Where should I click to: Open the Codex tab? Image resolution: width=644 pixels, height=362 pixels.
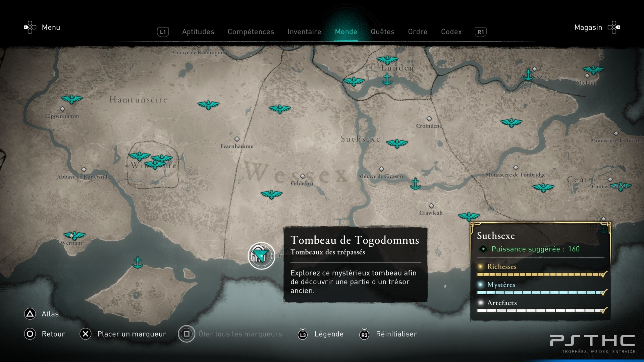451,32
